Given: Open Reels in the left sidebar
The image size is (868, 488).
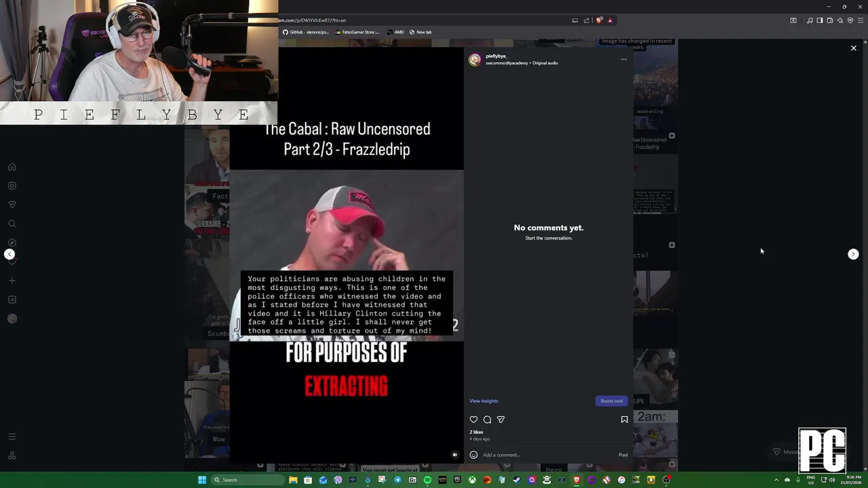Looking at the screenshot, I should click(12, 186).
